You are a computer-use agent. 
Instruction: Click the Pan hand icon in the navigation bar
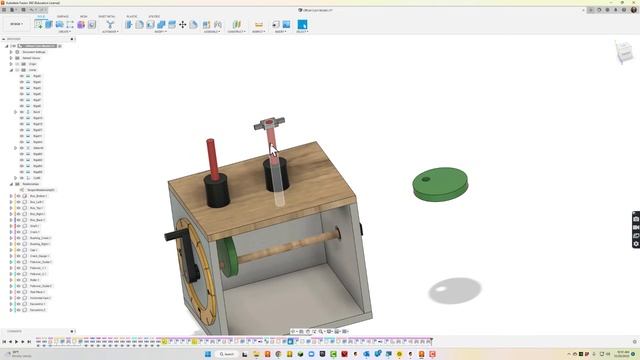[308, 331]
